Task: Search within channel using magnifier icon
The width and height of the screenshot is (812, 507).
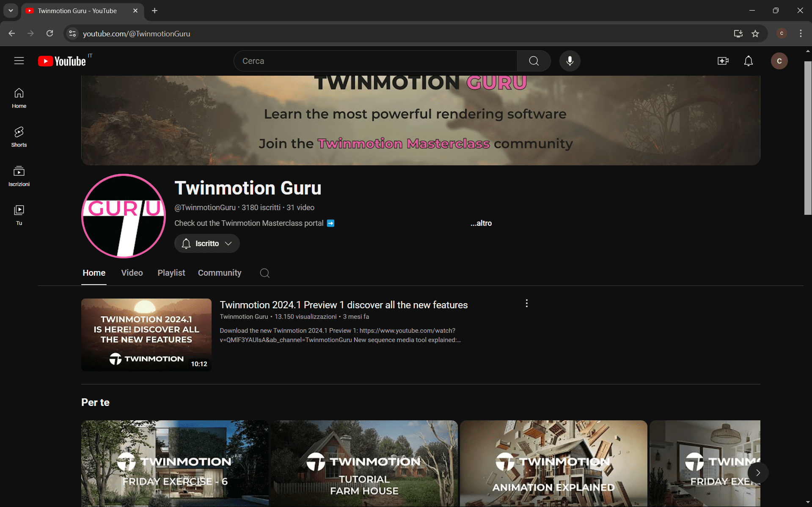Action: pyautogui.click(x=264, y=273)
